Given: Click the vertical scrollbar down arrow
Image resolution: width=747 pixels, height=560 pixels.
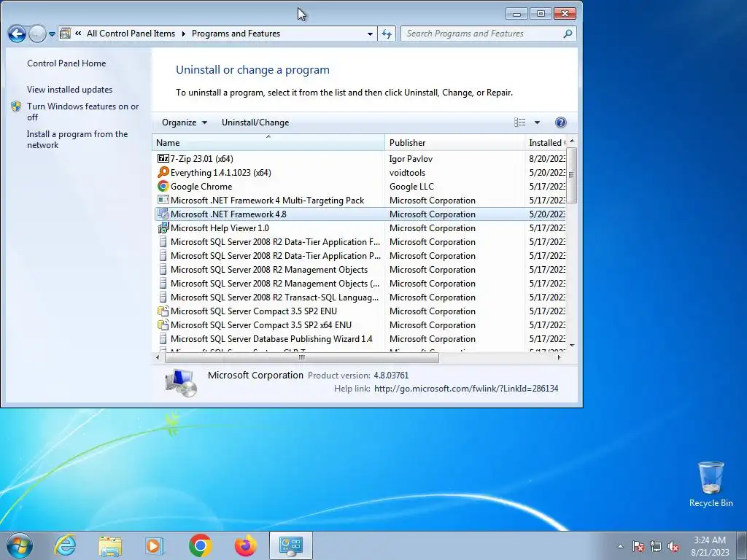Looking at the screenshot, I should tap(572, 345).
